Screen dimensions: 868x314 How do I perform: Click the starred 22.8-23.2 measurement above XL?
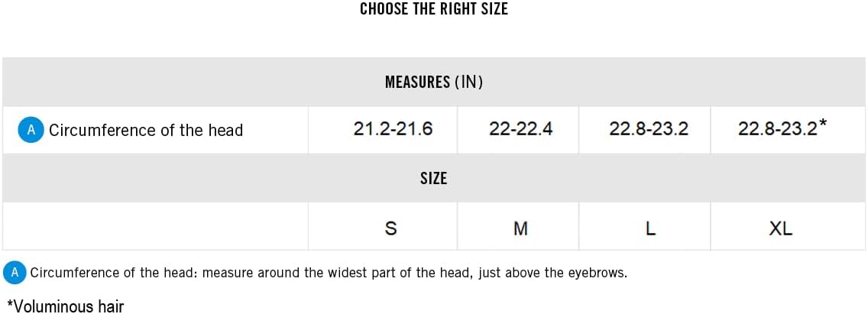[x=778, y=129]
